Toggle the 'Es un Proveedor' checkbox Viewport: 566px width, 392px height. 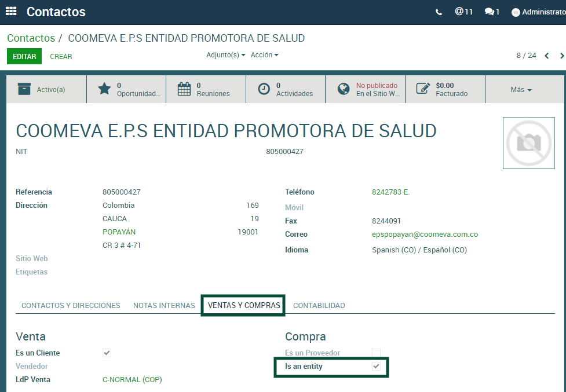point(376,353)
